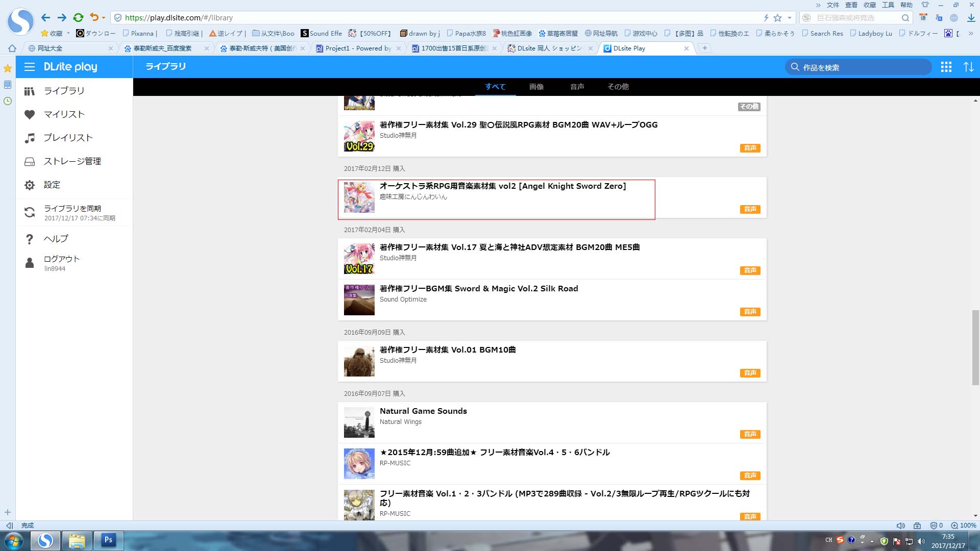Switch library to grid view icon

[946, 67]
